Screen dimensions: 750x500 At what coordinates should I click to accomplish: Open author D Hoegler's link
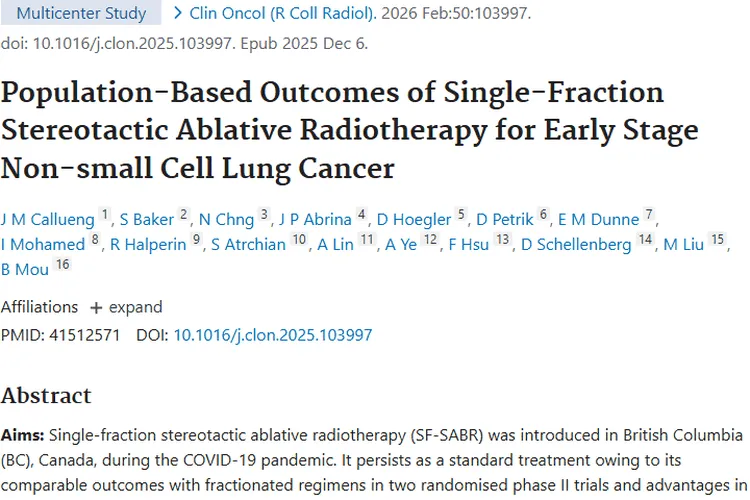pos(413,219)
